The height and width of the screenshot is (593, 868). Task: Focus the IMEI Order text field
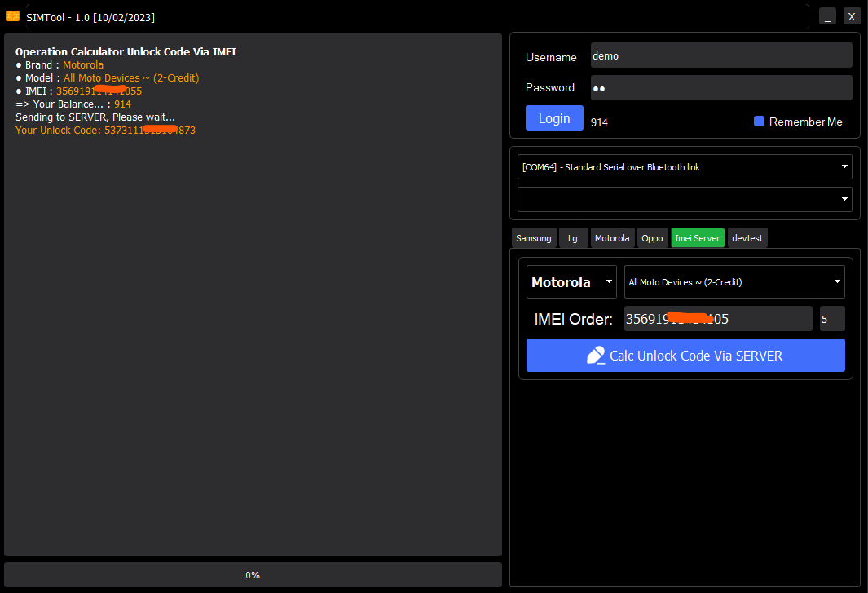[717, 319]
